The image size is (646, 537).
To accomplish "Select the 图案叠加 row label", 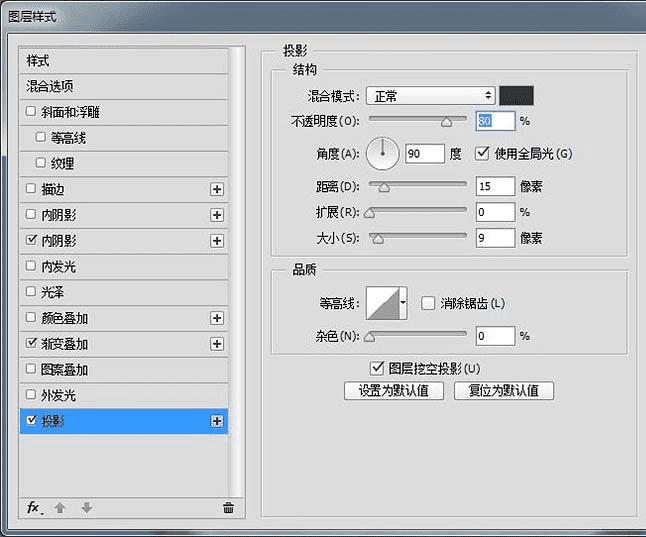I will 64,370.
